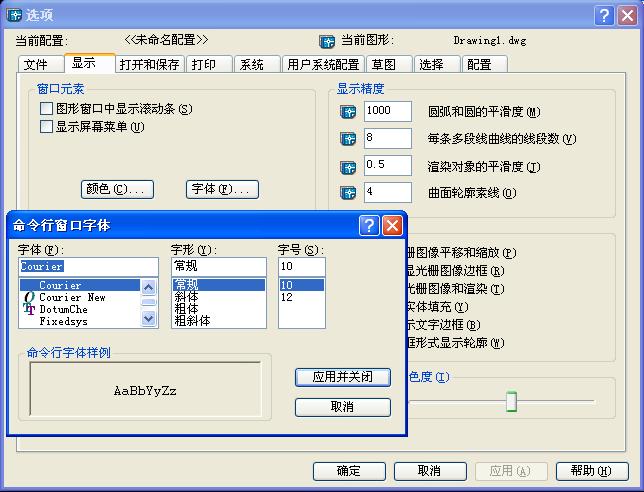The height and width of the screenshot is (492, 644).
Task: Click 颜色(C)... button
Action: (x=117, y=189)
